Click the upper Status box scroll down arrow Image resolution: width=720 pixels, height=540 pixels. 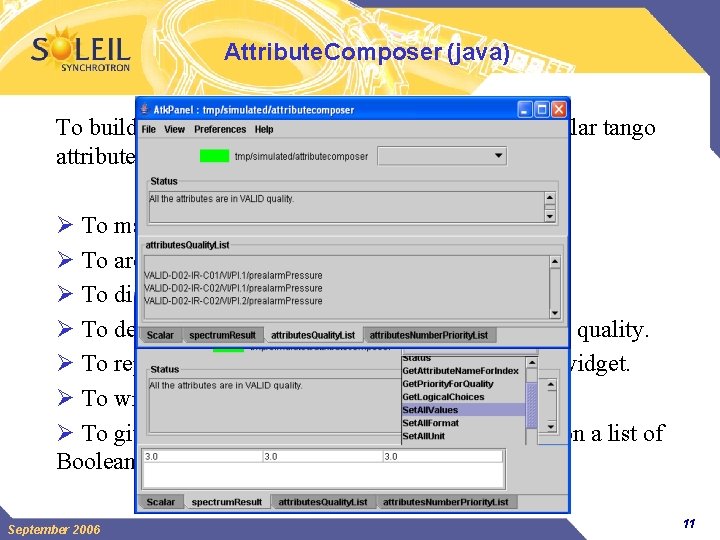(550, 216)
